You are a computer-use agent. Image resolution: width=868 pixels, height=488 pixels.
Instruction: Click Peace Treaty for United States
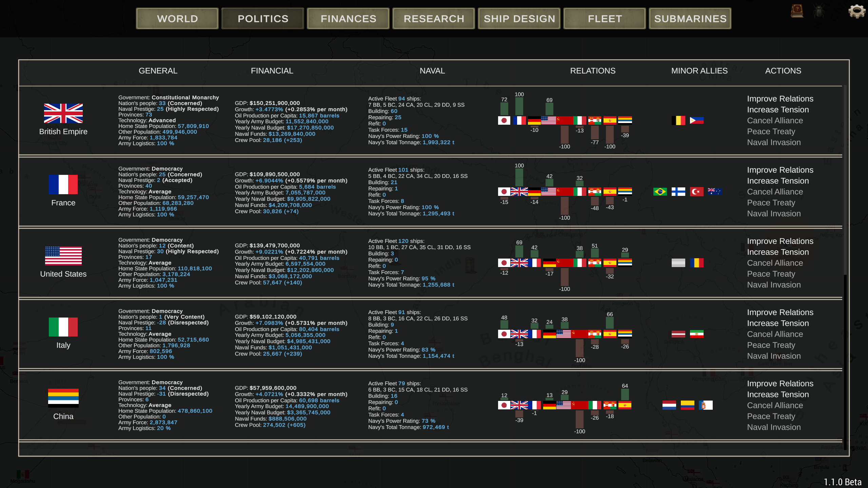coord(771,274)
